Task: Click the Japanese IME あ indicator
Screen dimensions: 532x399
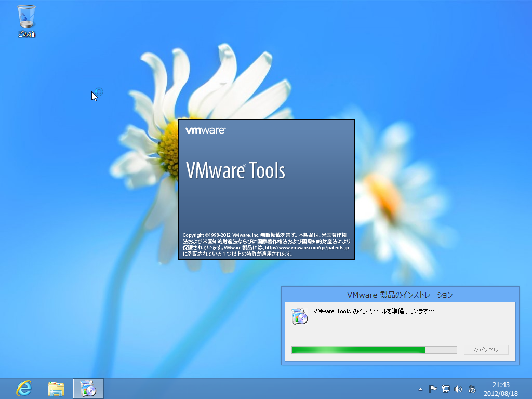Action: pyautogui.click(x=472, y=389)
